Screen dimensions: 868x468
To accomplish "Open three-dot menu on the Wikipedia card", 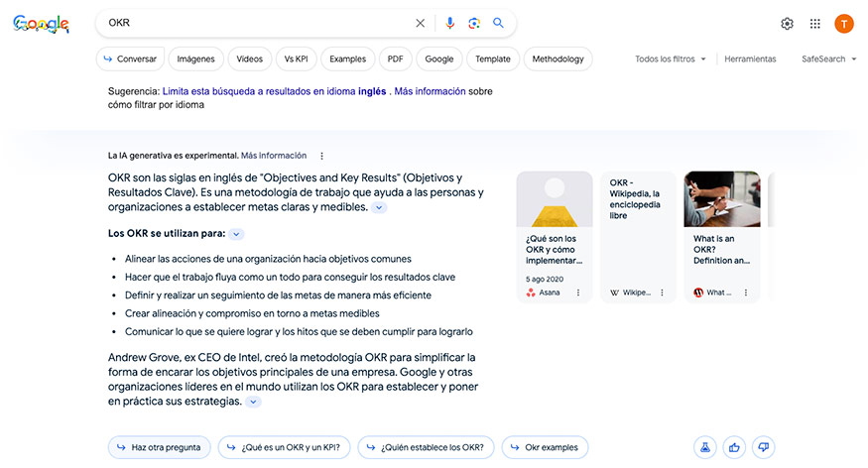I will tap(662, 292).
